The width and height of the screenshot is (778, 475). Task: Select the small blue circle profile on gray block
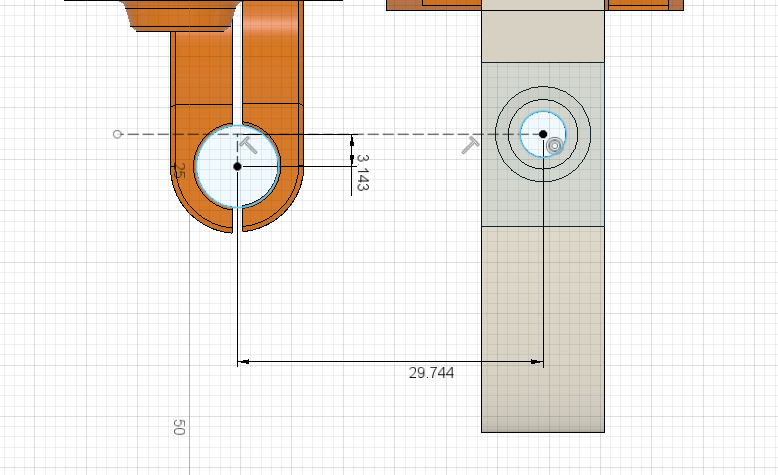point(543,134)
